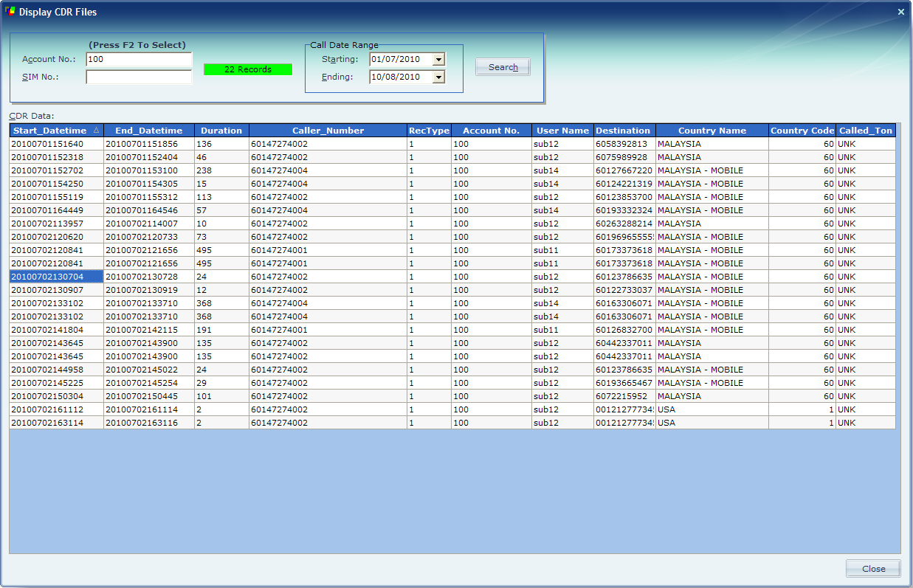Image resolution: width=913 pixels, height=588 pixels.
Task: Click the highlighted cell 20100702130704
Action: [x=47, y=277]
